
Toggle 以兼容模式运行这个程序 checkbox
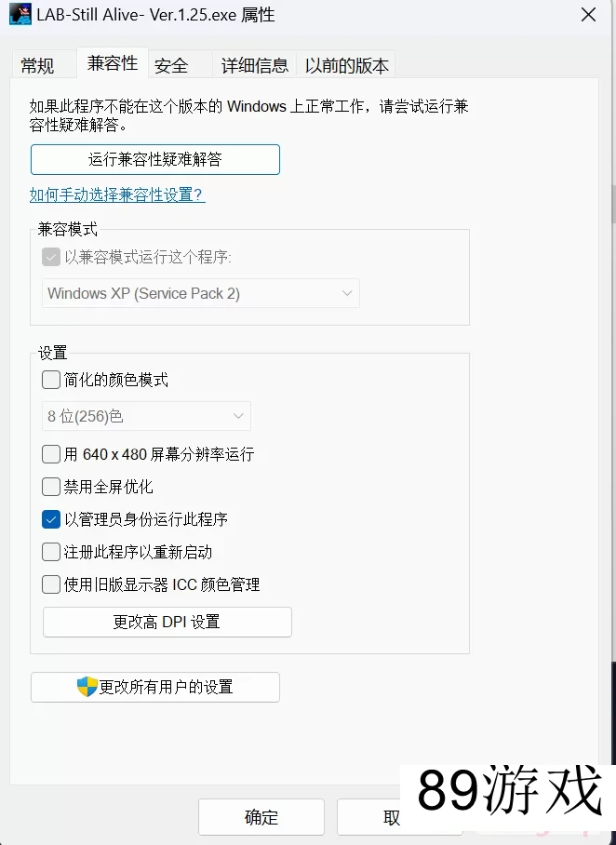pyautogui.click(x=51, y=257)
